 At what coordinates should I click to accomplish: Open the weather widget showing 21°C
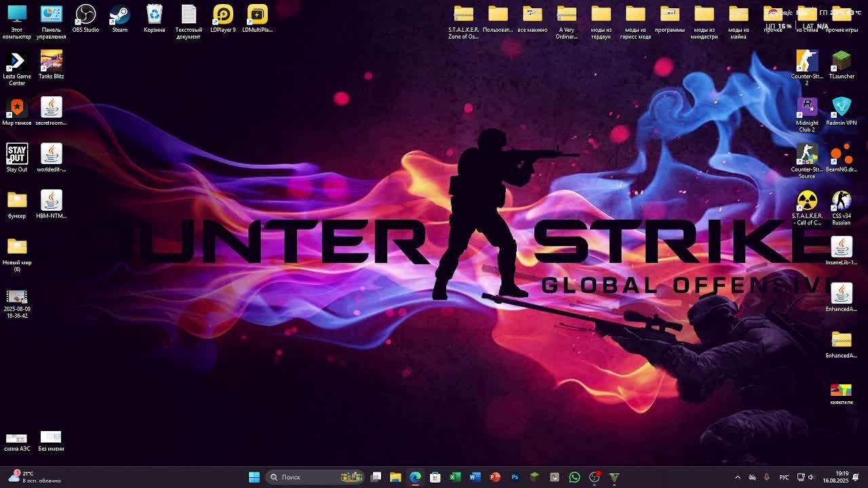pos(34,477)
